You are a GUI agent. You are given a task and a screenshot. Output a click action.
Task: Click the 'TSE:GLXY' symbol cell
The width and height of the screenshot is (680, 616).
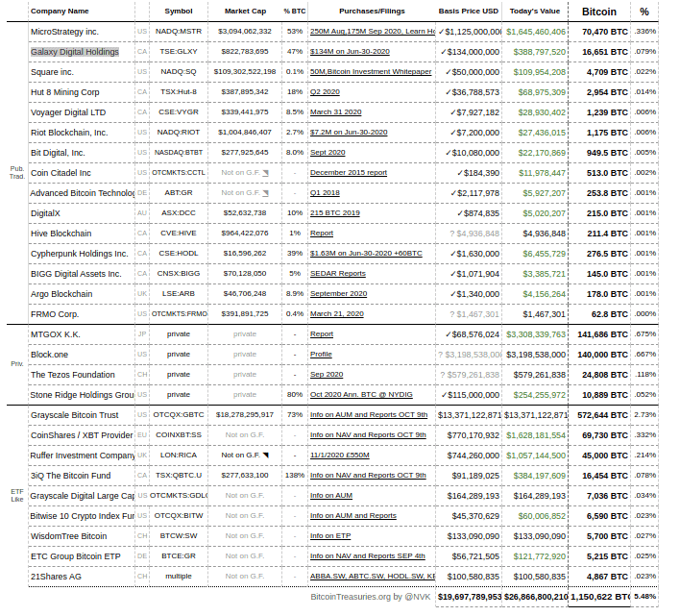pos(179,51)
